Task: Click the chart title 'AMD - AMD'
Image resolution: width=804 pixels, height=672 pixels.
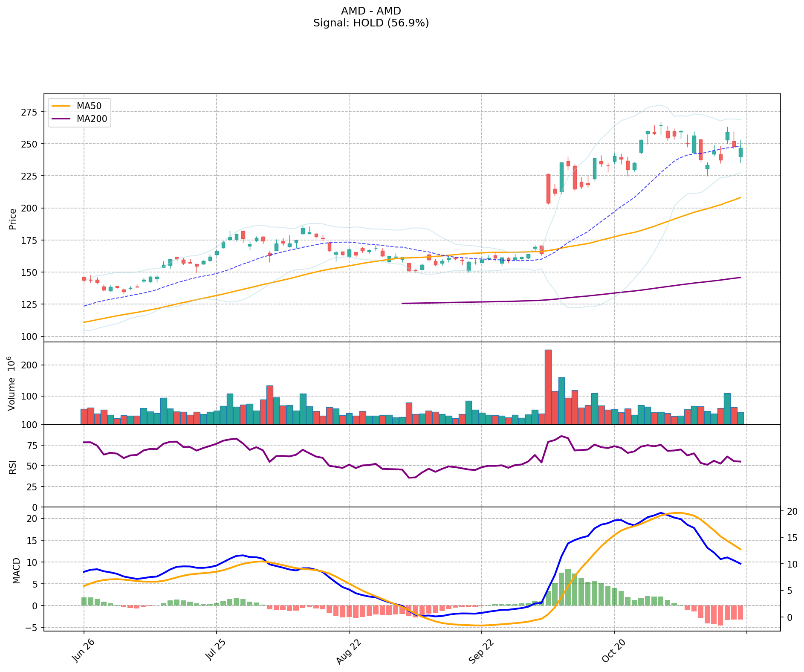Action: 371,11
